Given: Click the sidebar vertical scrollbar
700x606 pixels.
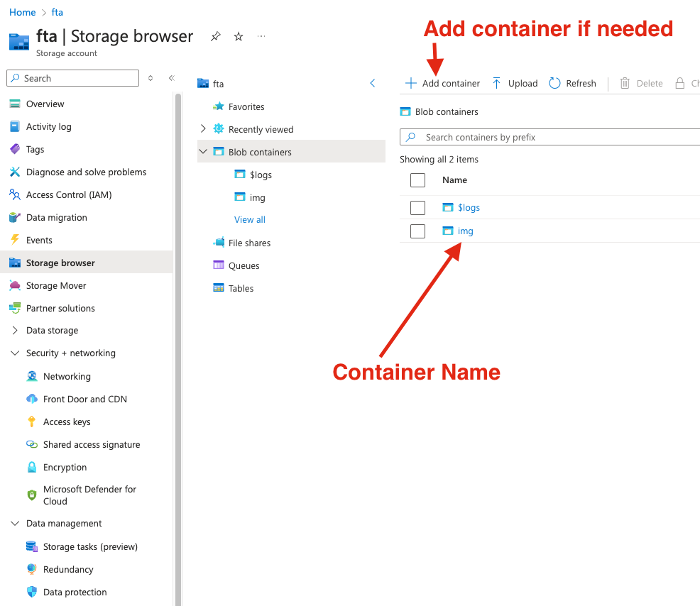Looking at the screenshot, I should [x=179, y=349].
